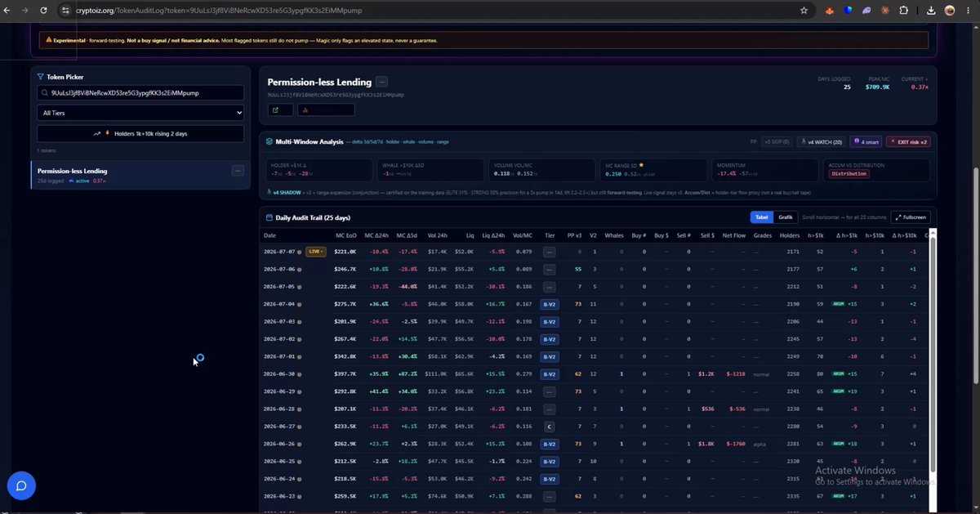
Task: Click the date cell 2026-07-06
Action: tap(279, 269)
